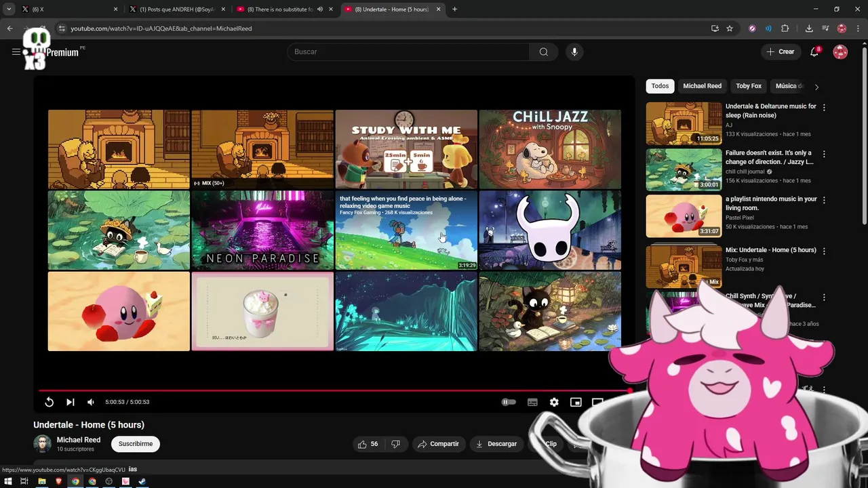Open the Mix (50+) endscreen playlist
Screen dimensions: 868x488
262,149
